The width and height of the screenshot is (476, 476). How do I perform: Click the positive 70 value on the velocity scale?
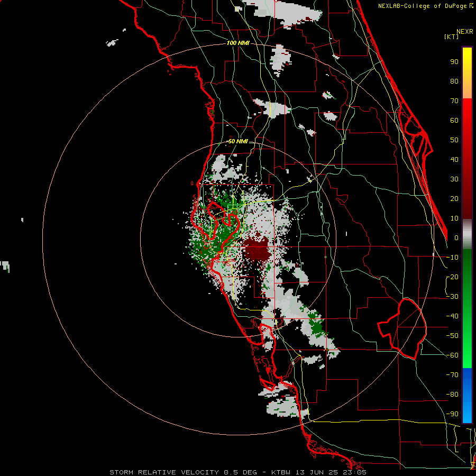click(x=454, y=101)
